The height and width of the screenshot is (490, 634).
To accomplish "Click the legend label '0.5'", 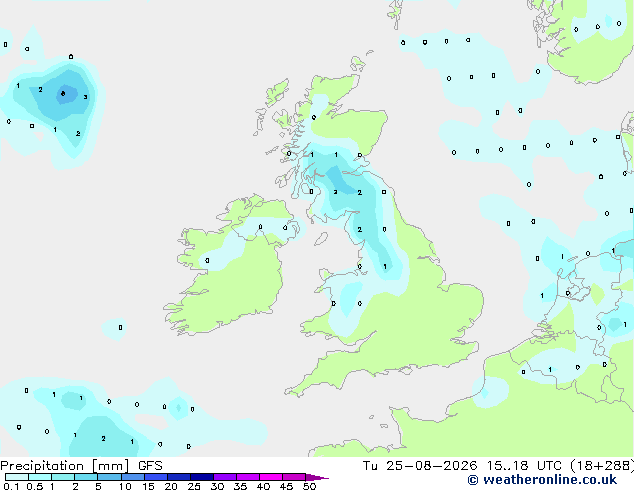I will (35, 486).
